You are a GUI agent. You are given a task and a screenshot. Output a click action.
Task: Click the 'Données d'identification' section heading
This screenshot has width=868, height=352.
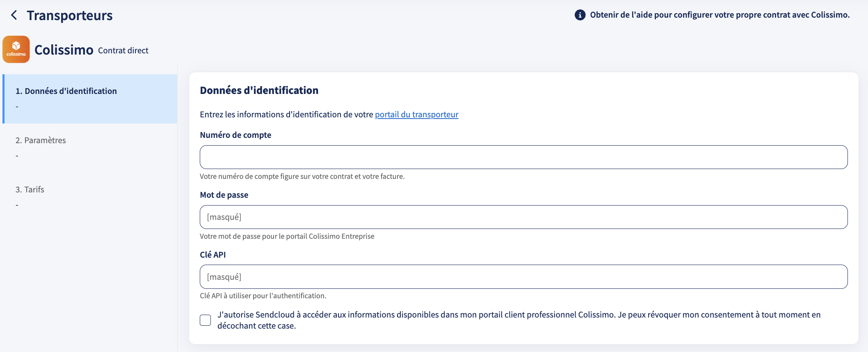[259, 90]
